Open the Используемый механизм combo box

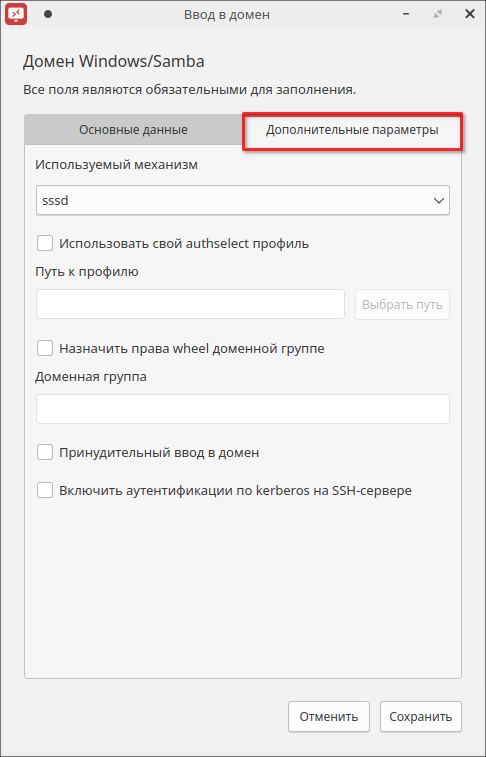pyautogui.click(x=243, y=200)
